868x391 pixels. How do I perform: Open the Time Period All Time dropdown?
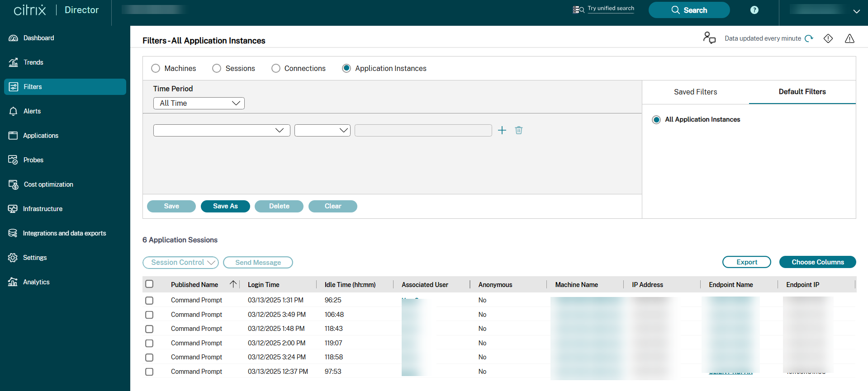tap(199, 103)
